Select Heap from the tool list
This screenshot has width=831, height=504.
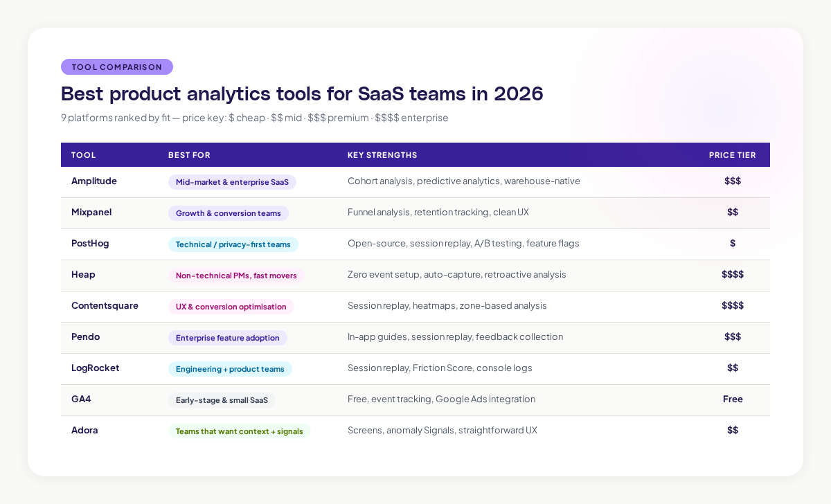tap(83, 275)
